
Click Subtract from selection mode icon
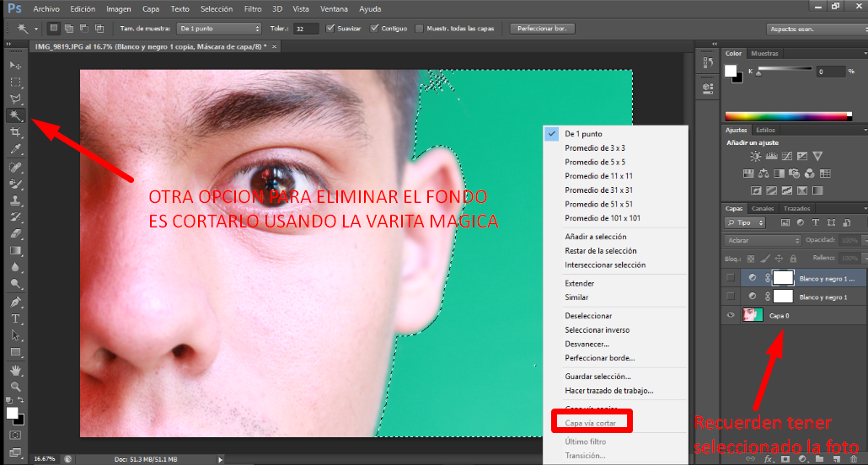click(x=83, y=29)
